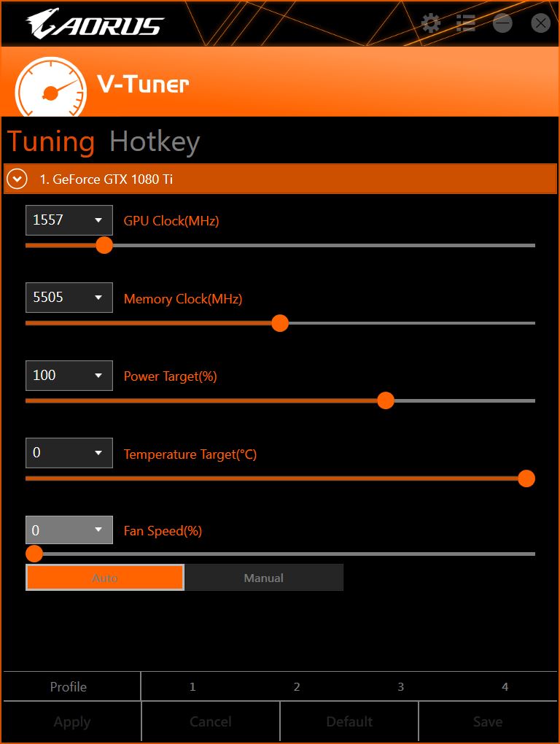The width and height of the screenshot is (560, 744).
Task: Click the Memory Clock(MHz) label
Action: pyautogui.click(x=183, y=299)
